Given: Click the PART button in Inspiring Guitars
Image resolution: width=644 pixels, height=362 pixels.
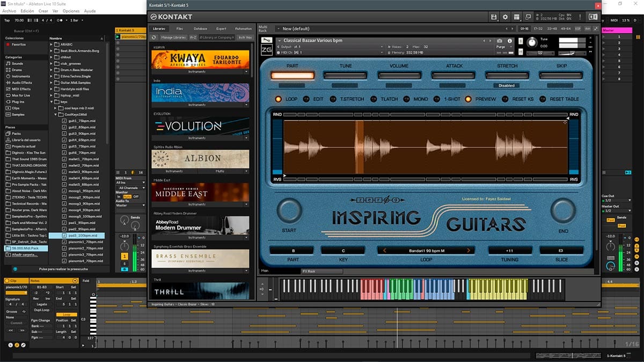Looking at the screenshot, I should [292, 76].
